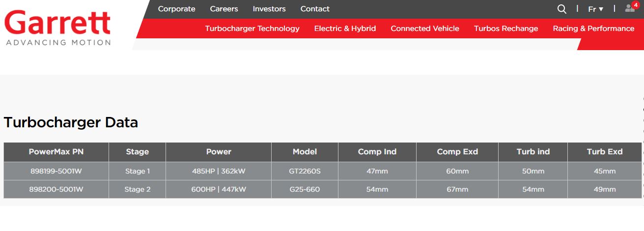
Task: Open Turbocharger Technology menu
Action: coord(252,29)
